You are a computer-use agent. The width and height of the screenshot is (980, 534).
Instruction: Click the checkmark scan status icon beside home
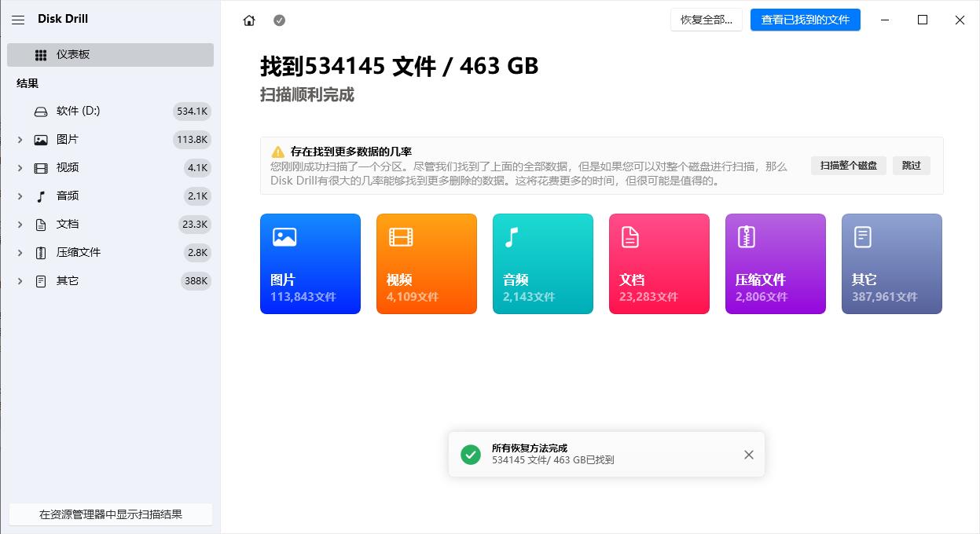279,20
